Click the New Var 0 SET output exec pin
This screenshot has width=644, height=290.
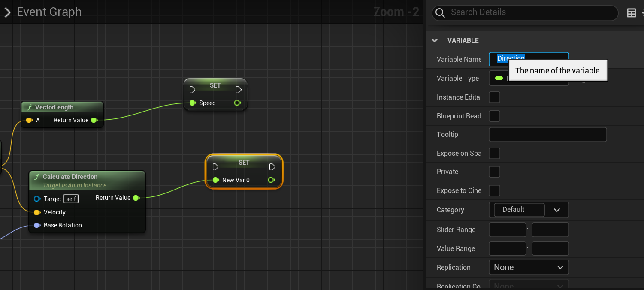tap(272, 167)
